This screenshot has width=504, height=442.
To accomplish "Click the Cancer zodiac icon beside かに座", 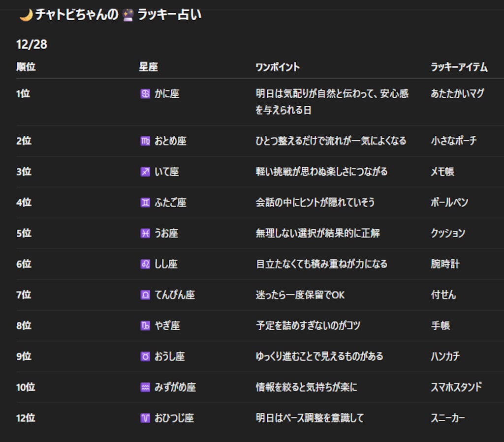I will click(x=144, y=94).
